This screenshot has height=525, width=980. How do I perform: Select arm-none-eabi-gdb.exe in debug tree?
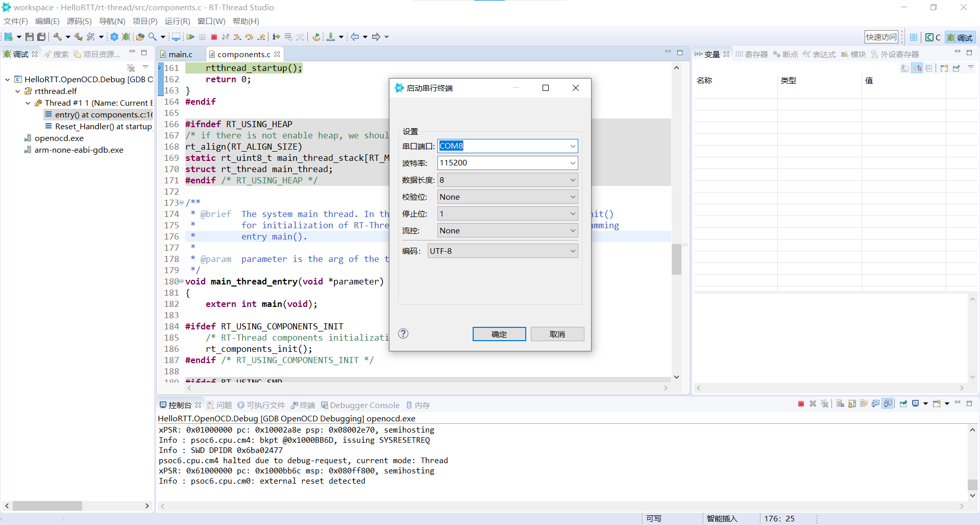[x=74, y=150]
